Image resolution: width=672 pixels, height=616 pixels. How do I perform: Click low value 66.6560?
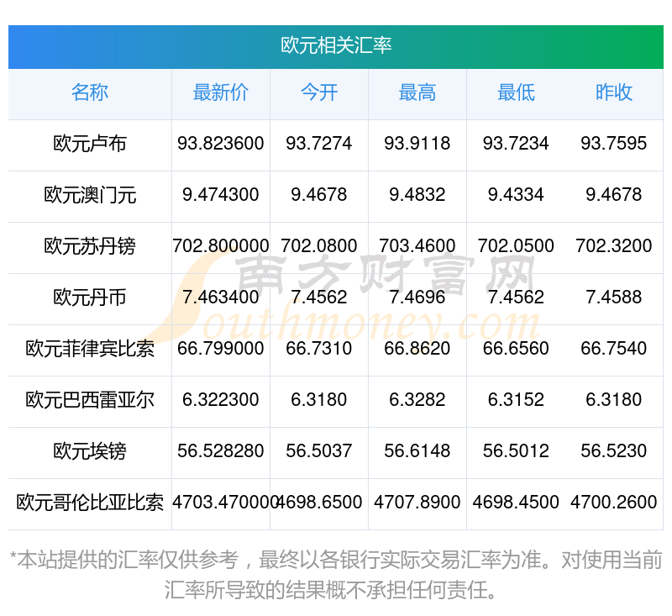[516, 348]
